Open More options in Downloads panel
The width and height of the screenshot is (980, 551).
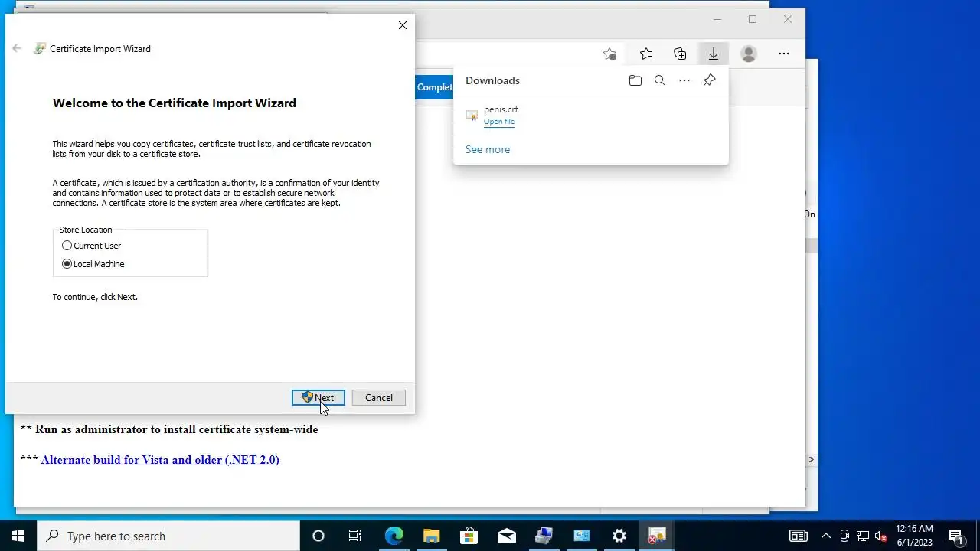(684, 80)
